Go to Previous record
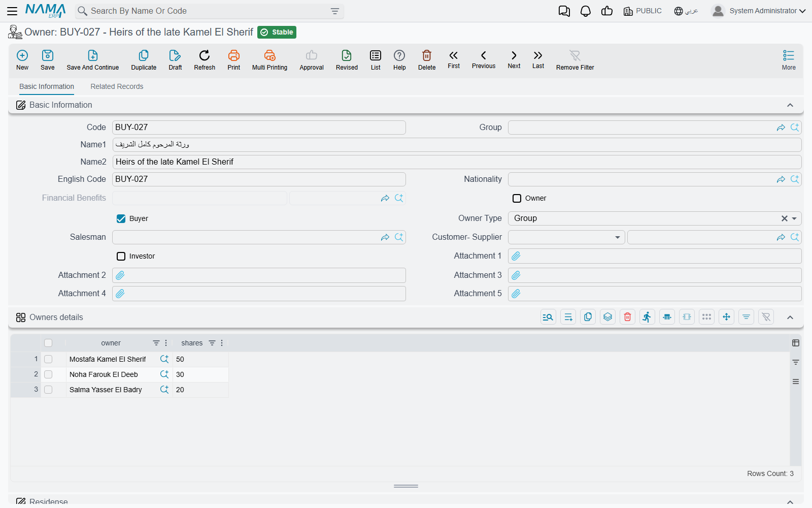This screenshot has width=812, height=508. [x=484, y=59]
